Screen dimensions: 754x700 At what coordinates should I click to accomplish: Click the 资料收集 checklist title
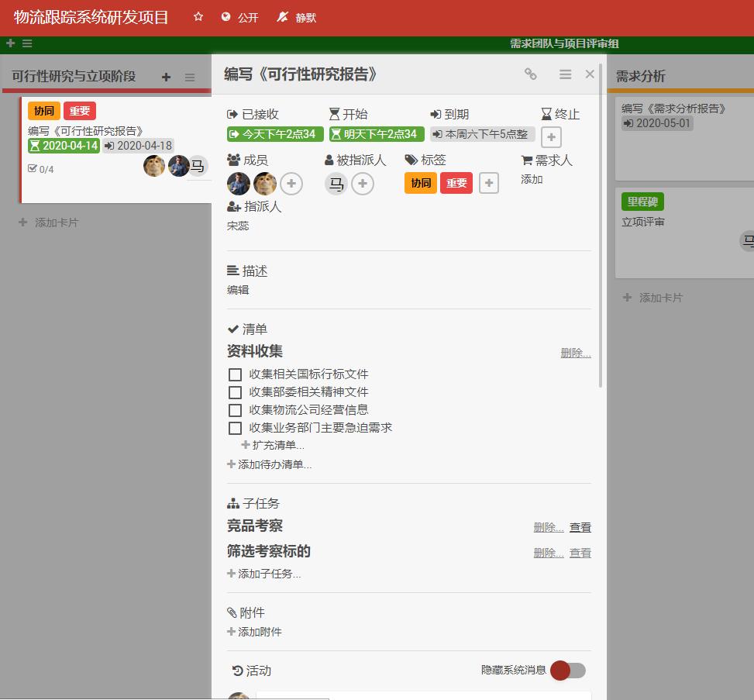(255, 351)
